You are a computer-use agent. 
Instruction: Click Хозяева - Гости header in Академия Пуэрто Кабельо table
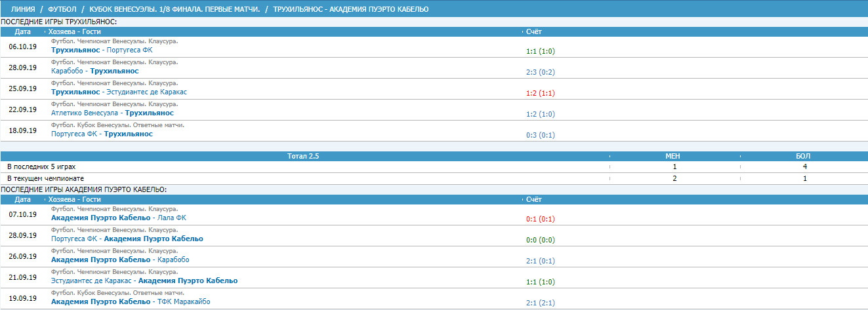tap(74, 199)
